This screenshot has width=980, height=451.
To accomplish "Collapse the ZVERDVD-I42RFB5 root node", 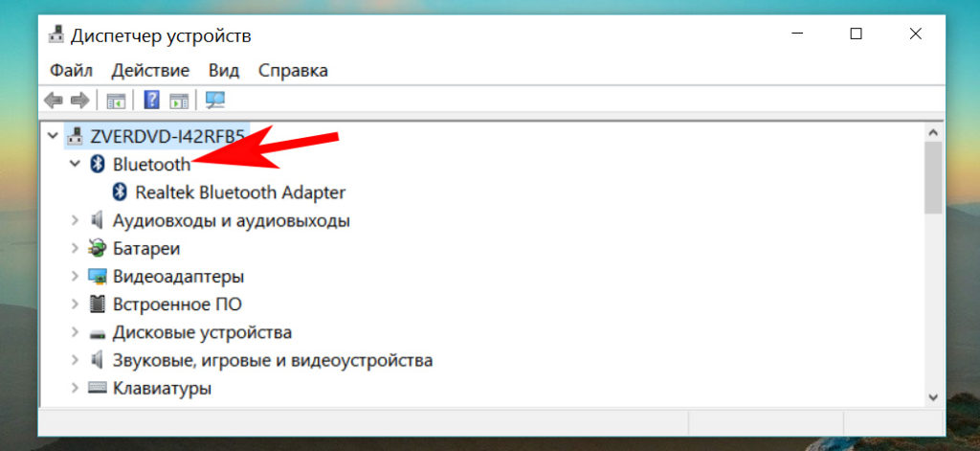I will click(52, 136).
